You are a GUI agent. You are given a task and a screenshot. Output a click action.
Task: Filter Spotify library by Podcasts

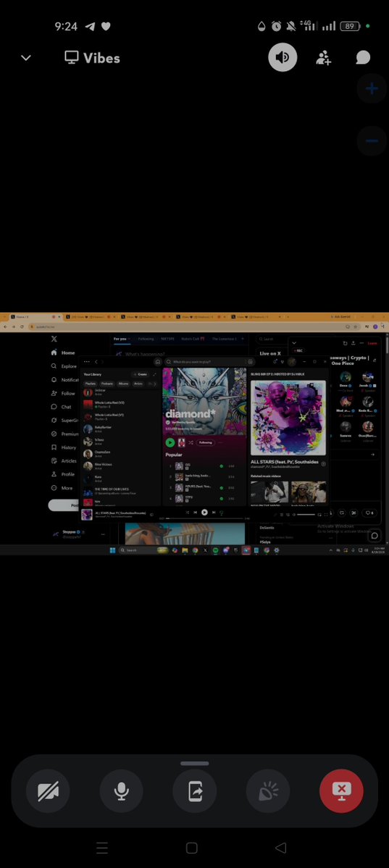tap(107, 384)
